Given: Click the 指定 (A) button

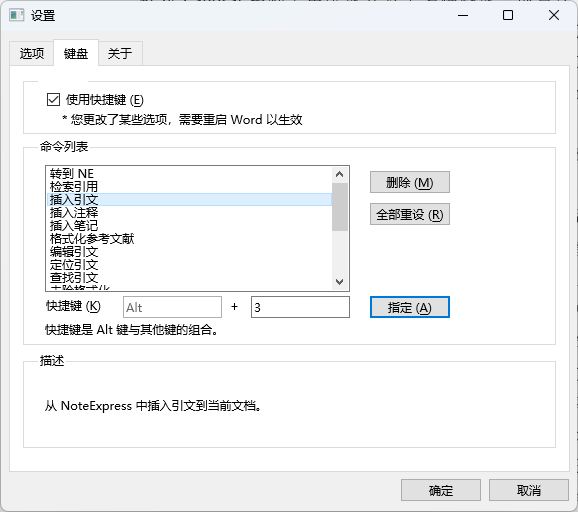Looking at the screenshot, I should click(410, 307).
